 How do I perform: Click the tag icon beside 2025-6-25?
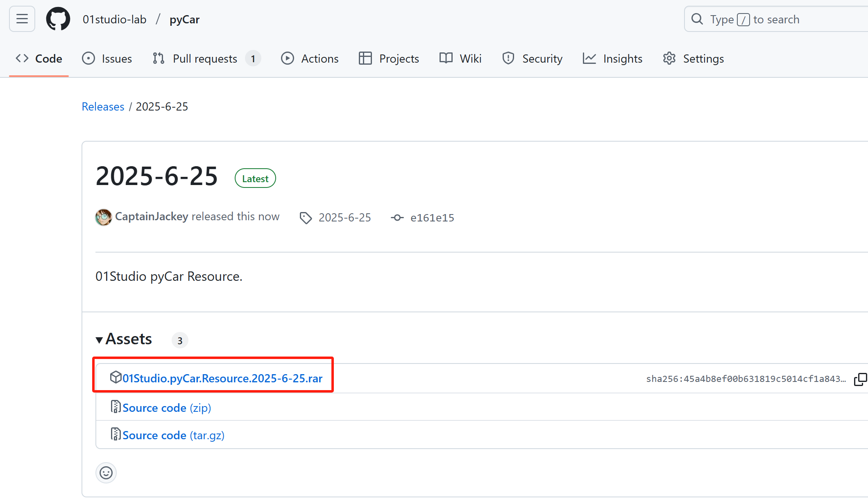(306, 218)
